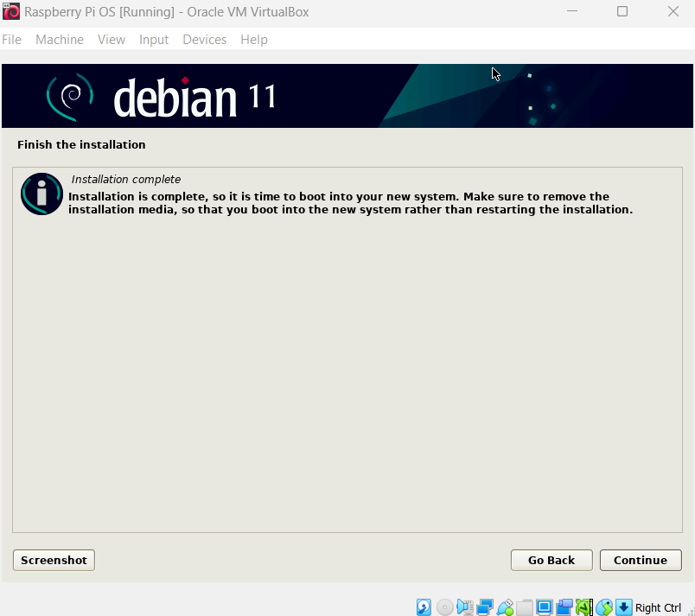Viewport: 695px width, 616px height.
Task: Open the USB devices status icon
Action: click(505, 607)
